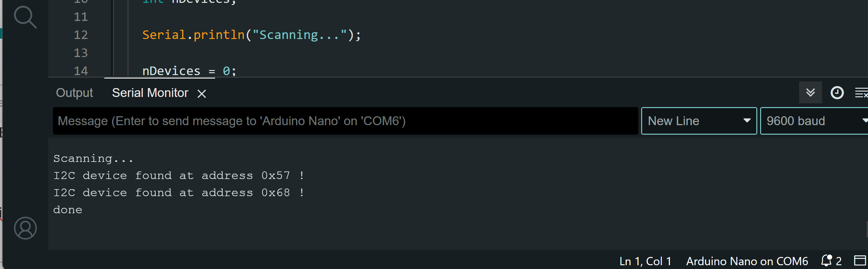This screenshot has height=269, width=868.
Task: Open notifications via the bell icon
Action: pyautogui.click(x=826, y=260)
